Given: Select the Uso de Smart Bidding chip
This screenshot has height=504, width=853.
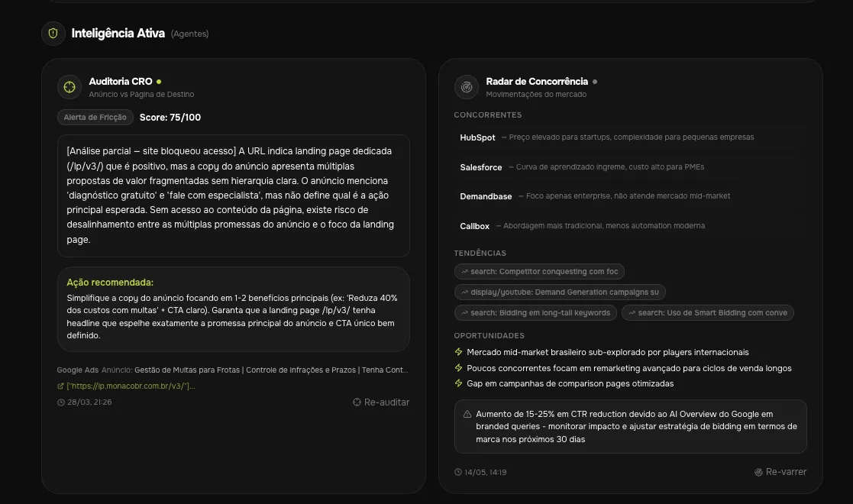Looking at the screenshot, I should tap(708, 313).
